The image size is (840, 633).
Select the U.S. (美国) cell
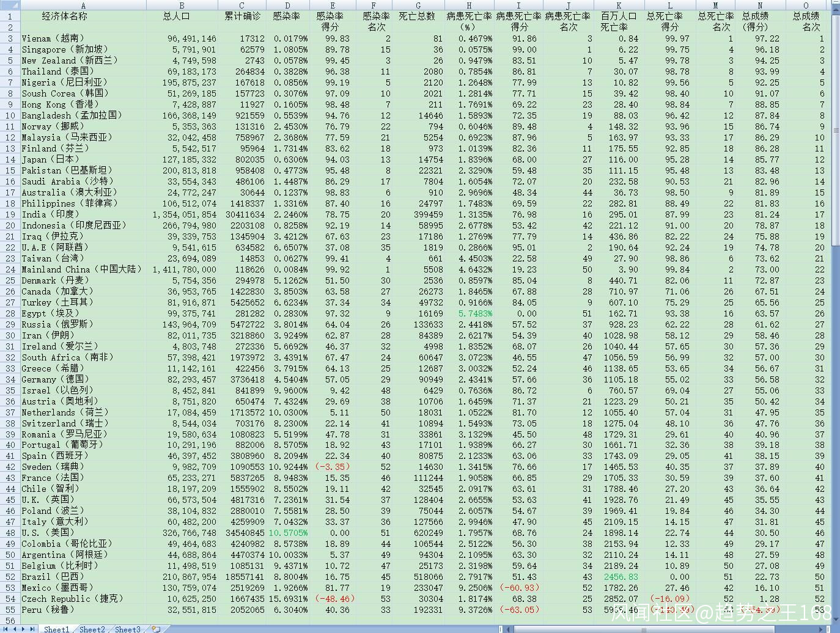point(83,533)
